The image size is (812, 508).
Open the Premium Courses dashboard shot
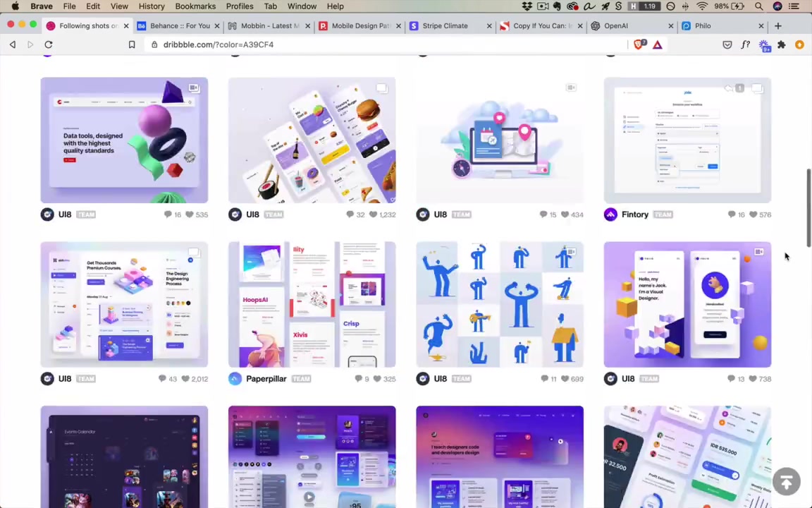(124, 304)
